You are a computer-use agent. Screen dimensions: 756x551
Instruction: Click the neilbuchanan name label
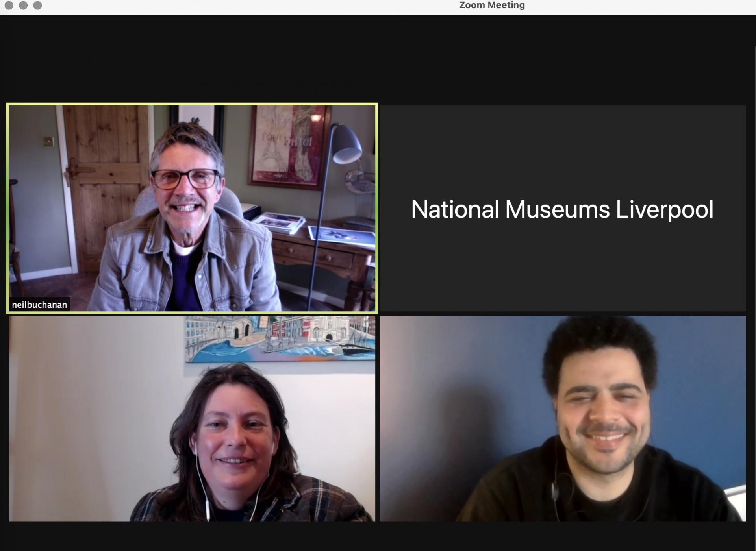(39, 305)
